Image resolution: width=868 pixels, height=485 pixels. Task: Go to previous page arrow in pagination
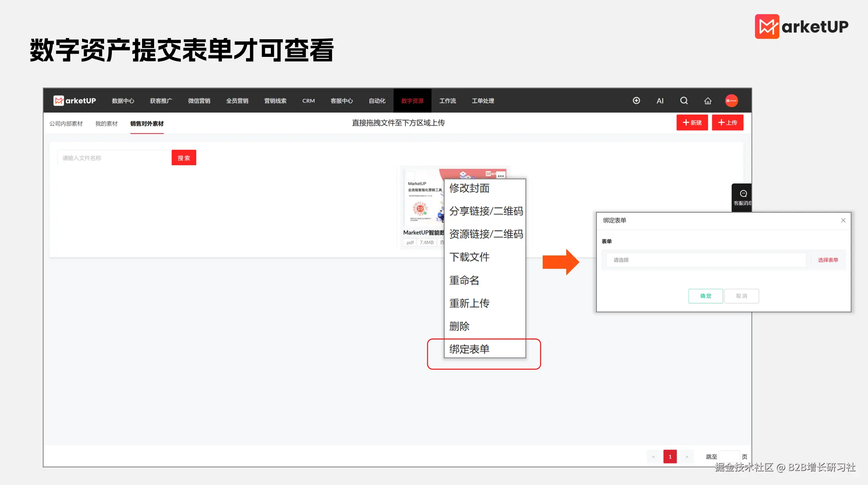pos(653,457)
